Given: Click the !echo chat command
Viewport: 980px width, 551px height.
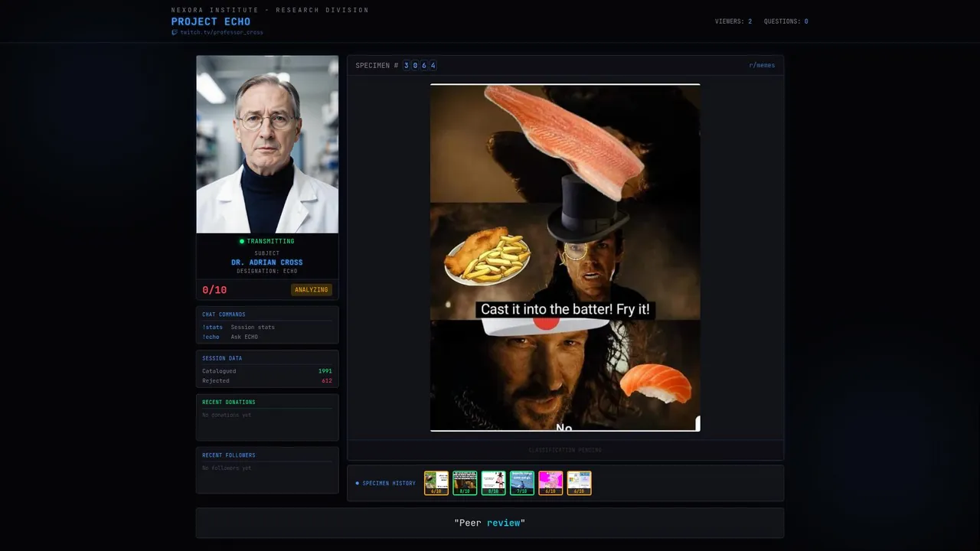Looking at the screenshot, I should (211, 337).
